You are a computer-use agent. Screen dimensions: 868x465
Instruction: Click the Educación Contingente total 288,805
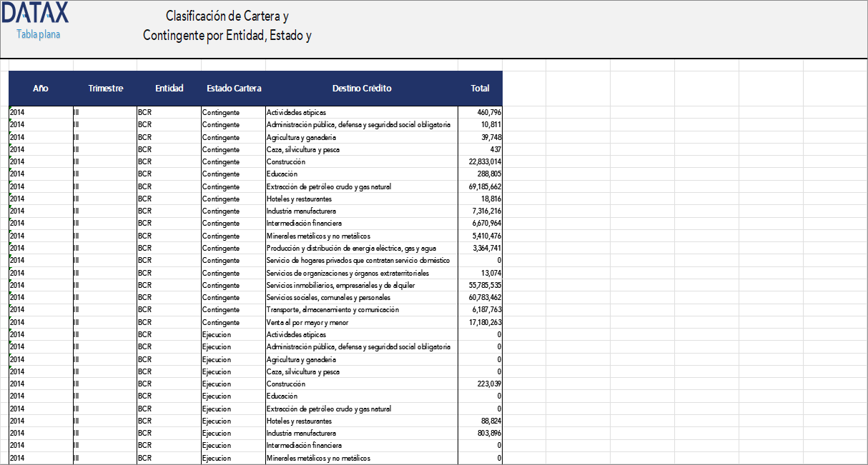tap(480, 174)
